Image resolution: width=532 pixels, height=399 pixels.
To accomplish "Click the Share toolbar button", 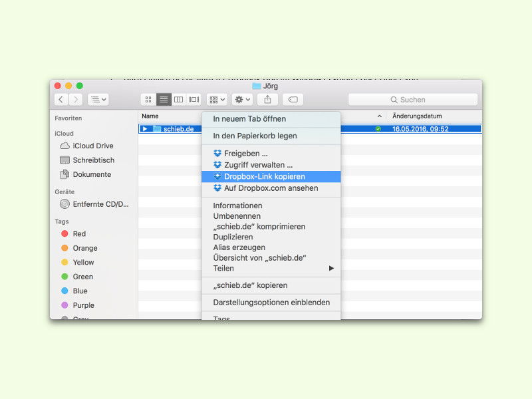I will (268, 99).
